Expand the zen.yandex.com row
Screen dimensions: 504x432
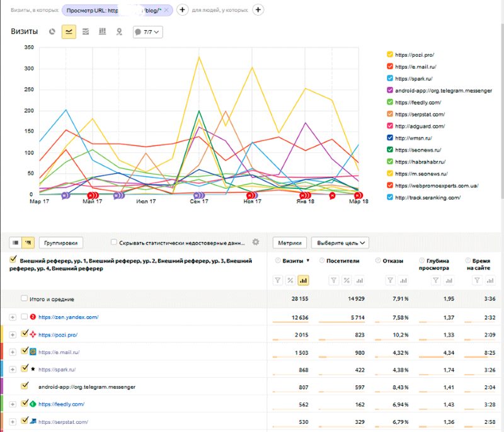[13, 317]
